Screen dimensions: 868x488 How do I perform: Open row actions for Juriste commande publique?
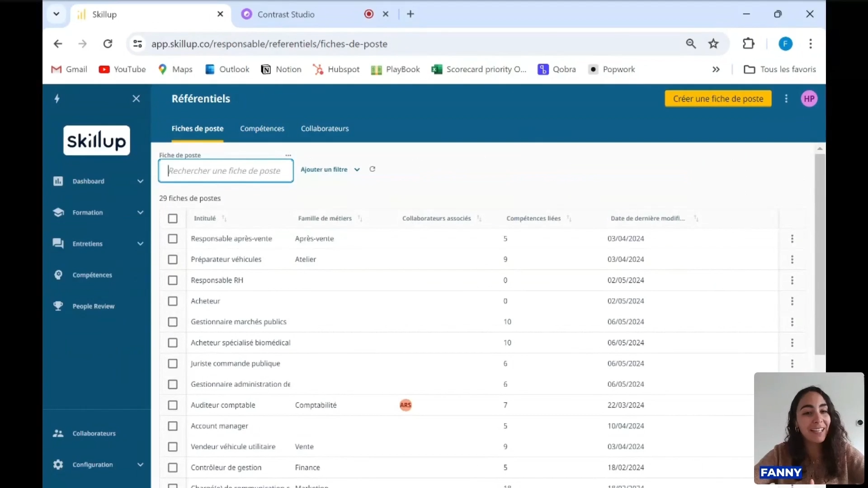(792, 363)
